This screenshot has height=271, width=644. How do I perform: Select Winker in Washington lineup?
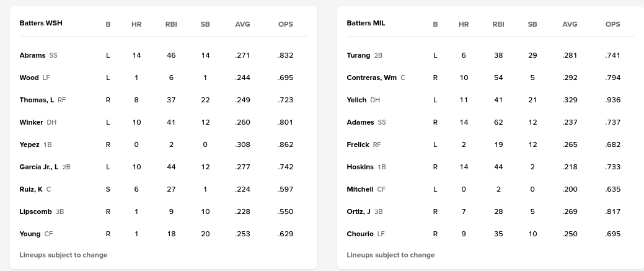coord(31,122)
